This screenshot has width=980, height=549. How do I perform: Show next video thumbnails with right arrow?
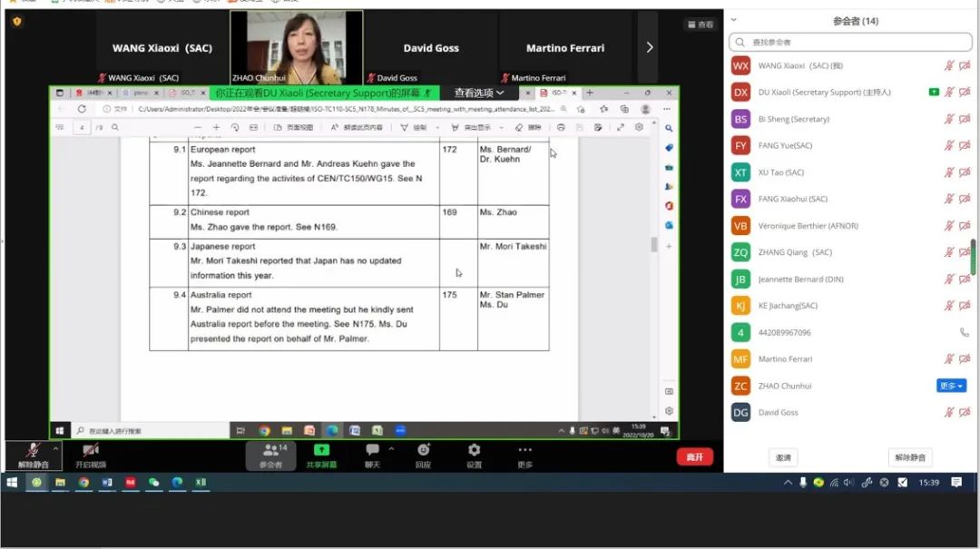tap(649, 47)
